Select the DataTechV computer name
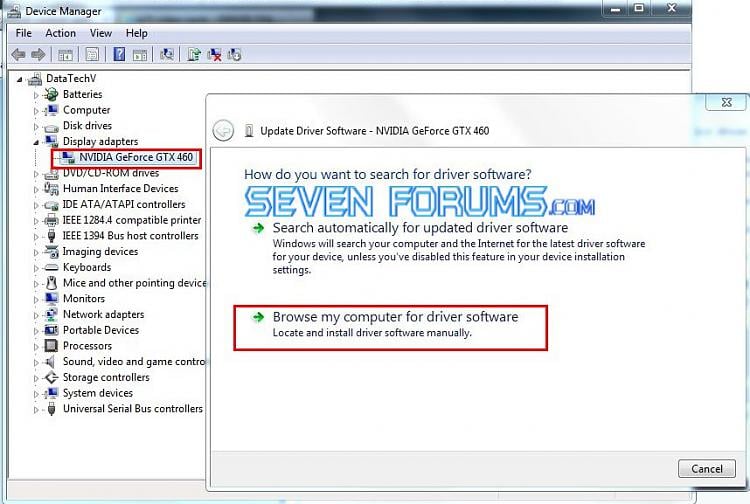This screenshot has height=504, width=750. click(x=71, y=78)
